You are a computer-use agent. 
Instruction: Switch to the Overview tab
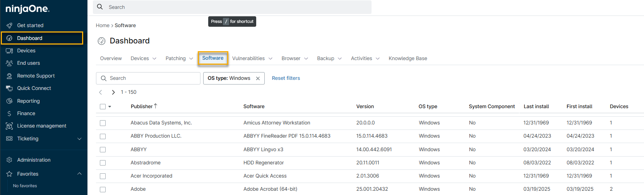click(111, 59)
